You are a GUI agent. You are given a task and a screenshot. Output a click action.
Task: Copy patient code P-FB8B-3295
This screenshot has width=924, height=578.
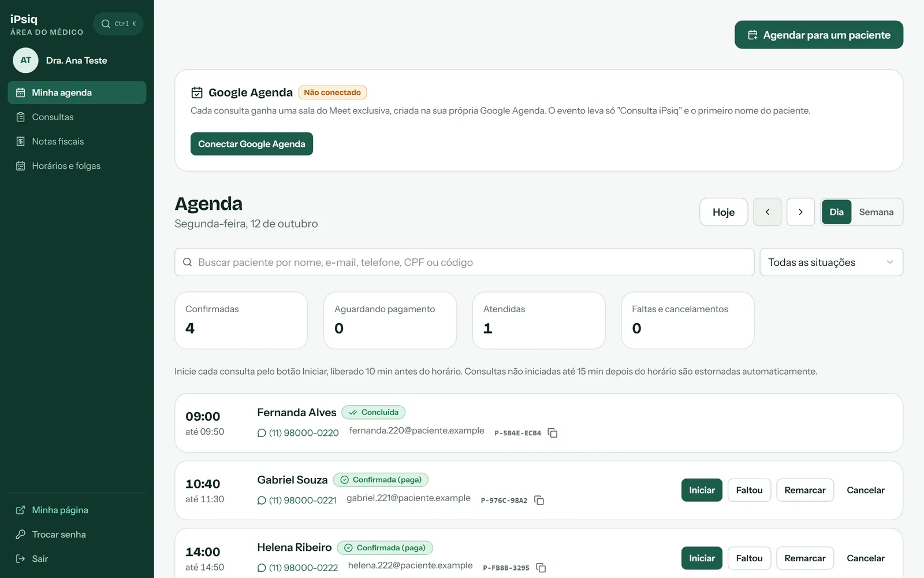(x=541, y=568)
